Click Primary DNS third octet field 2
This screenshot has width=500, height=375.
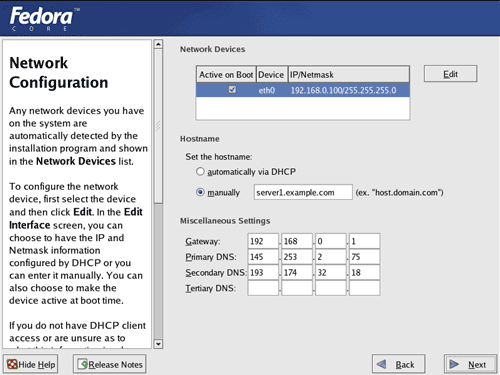[331, 257]
